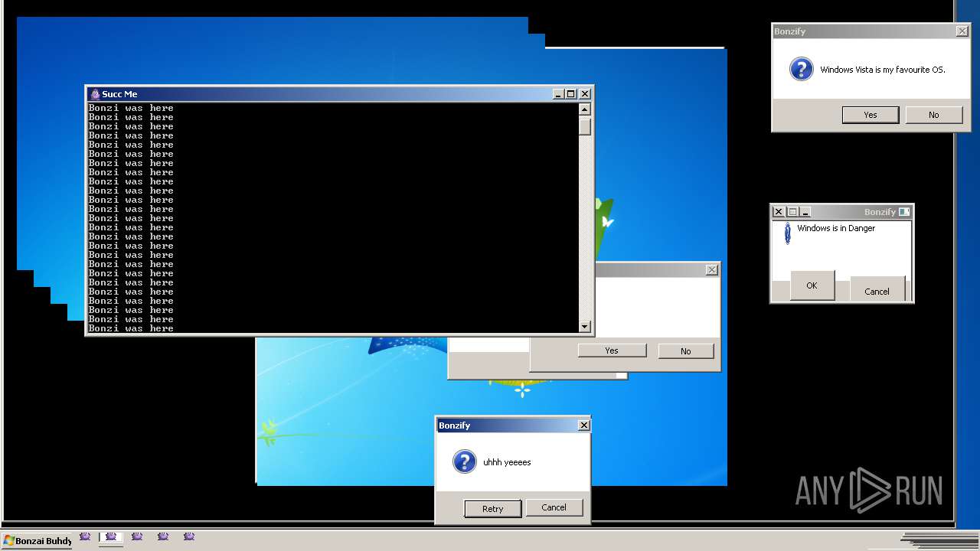Minimize the mirrored Windows is in Danger dialog
This screenshot has width=980, height=551.
[x=805, y=212]
